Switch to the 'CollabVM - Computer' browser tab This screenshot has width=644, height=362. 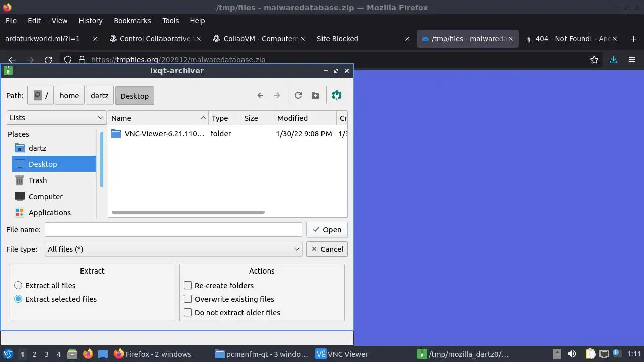(x=259, y=39)
